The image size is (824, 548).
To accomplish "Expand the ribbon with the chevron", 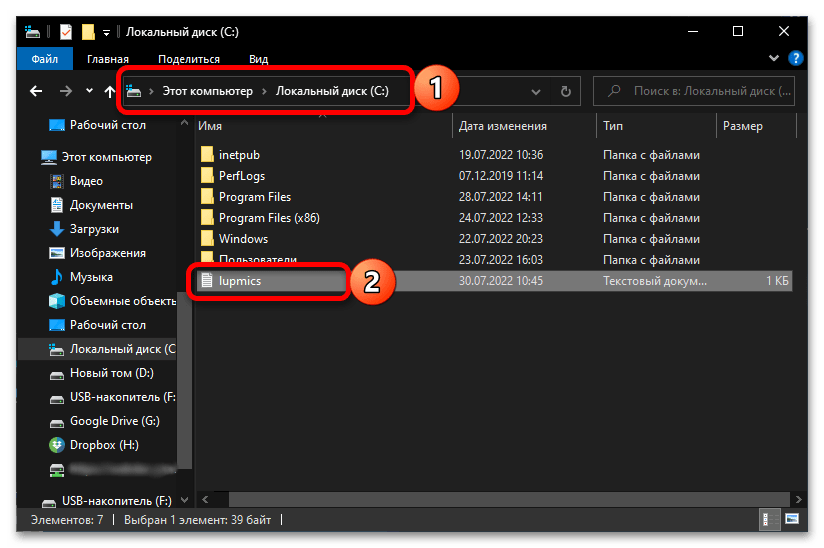I will tap(774, 59).
